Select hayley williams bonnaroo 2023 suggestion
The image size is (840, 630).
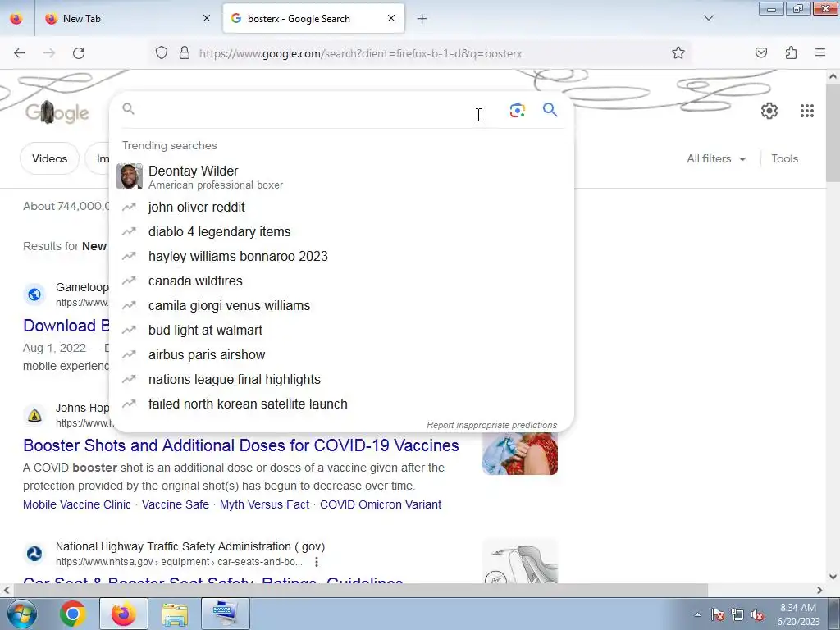pyautogui.click(x=341, y=257)
